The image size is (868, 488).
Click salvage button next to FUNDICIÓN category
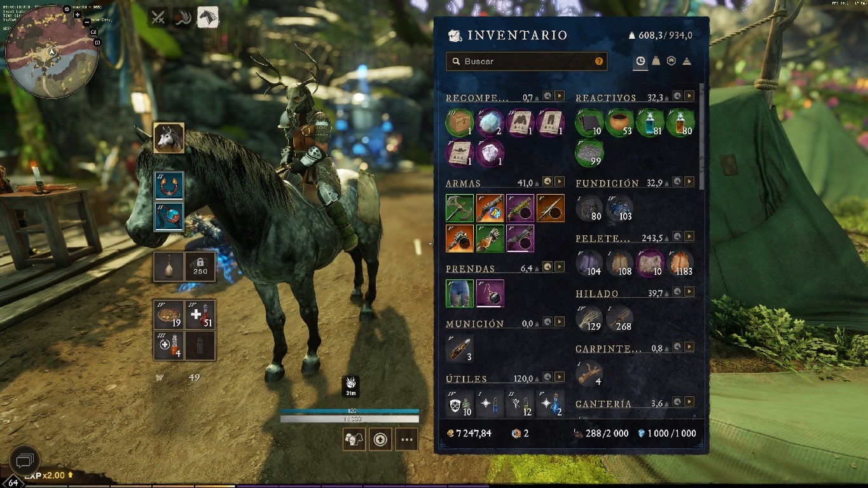click(x=678, y=182)
